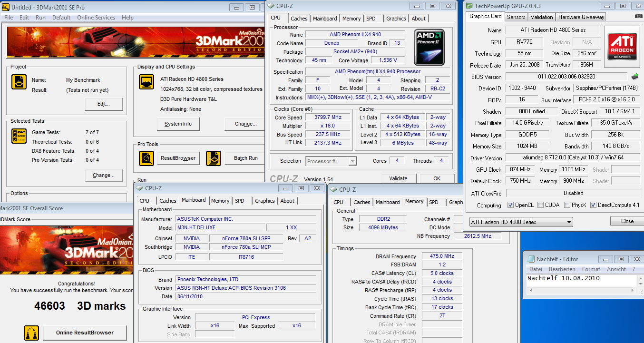Screen dimensions: 644x343
Task: Click the GPU-Z title bar icon
Action: (469, 6)
